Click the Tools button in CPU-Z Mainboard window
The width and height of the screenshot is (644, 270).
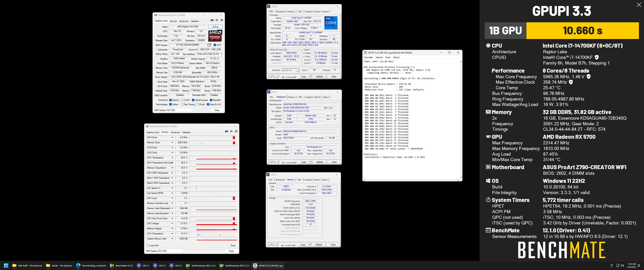303,162
